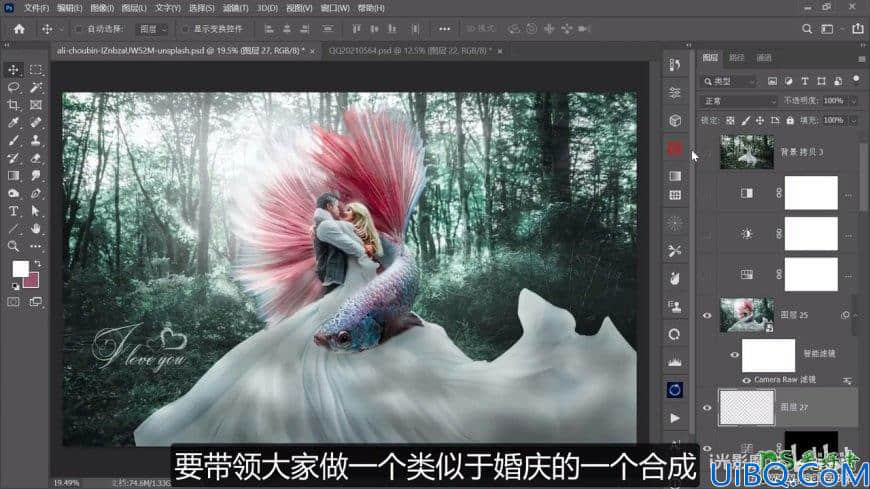Viewport: 870px width, 489px height.
Task: Select the Smudge tool
Action: click(36, 176)
